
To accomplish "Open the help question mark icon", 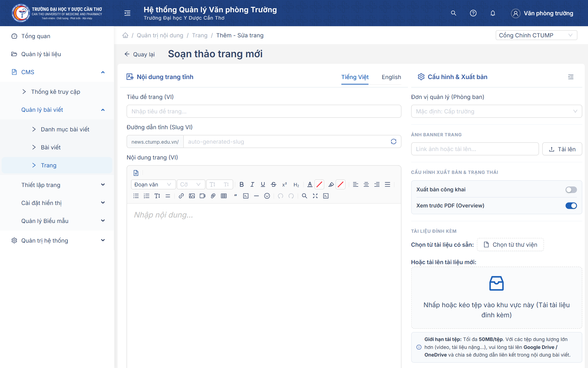I will pyautogui.click(x=473, y=13).
